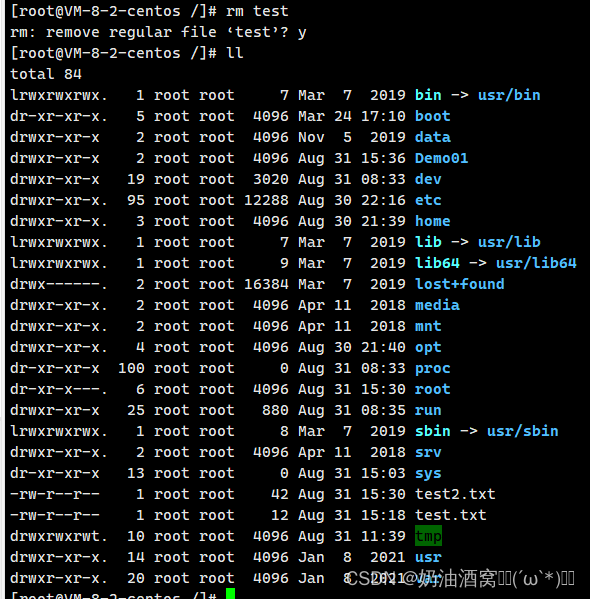Click the link count '95' of etc
Image resolution: width=590 pixels, height=599 pixels.
(x=136, y=200)
